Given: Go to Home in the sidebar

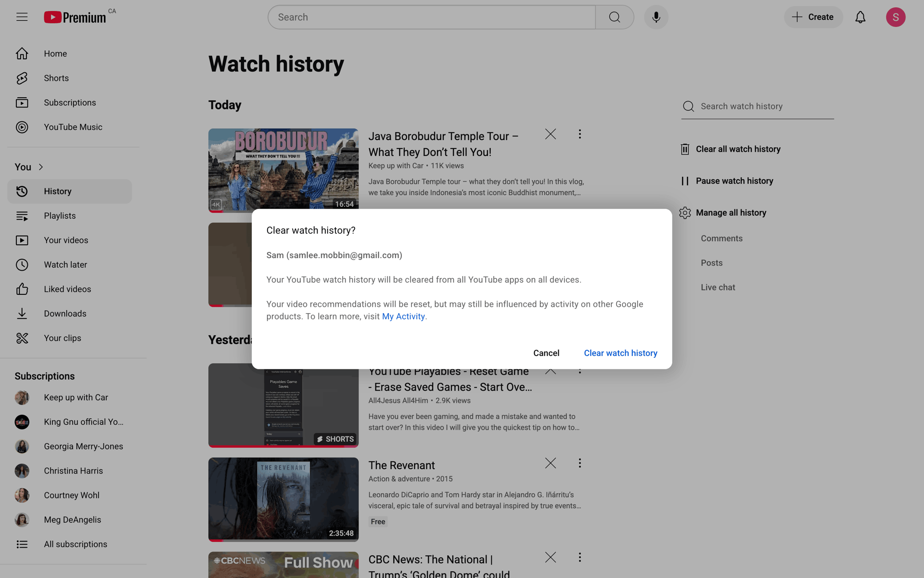Looking at the screenshot, I should click(70, 53).
